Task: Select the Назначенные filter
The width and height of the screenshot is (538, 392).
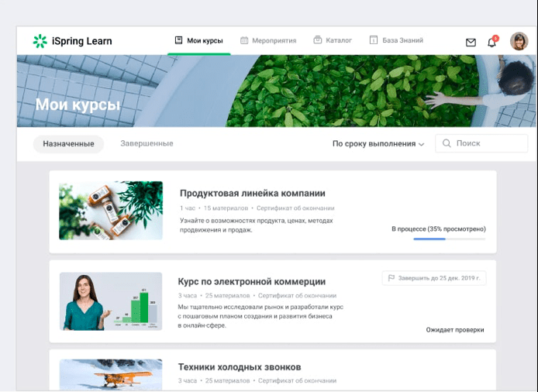Action: (68, 143)
